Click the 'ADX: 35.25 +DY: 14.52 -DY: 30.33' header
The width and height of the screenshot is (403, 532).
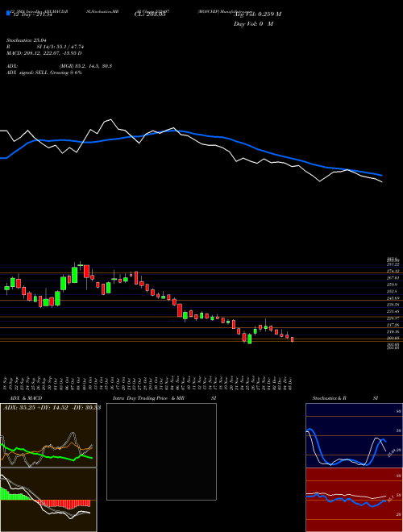point(52,408)
